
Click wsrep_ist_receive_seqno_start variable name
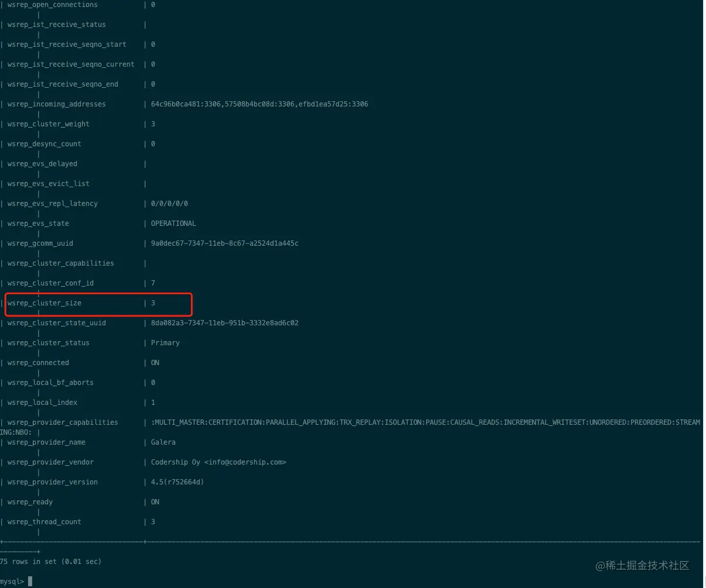click(x=67, y=44)
